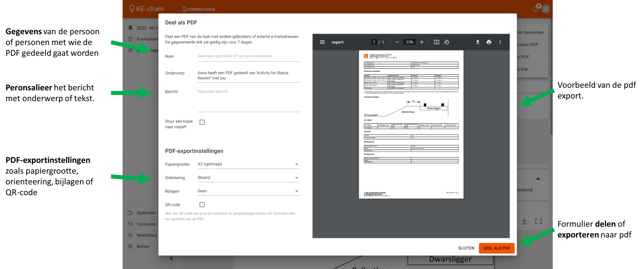
Task: Click fit to page icon
Action: [436, 42]
